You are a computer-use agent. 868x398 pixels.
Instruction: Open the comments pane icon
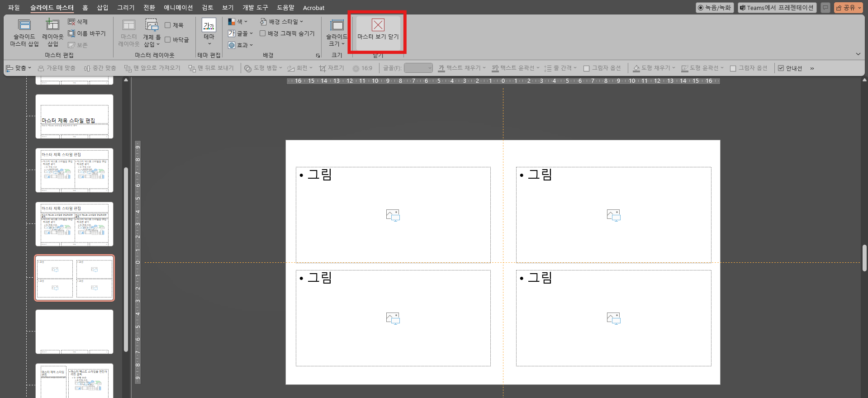pos(825,8)
